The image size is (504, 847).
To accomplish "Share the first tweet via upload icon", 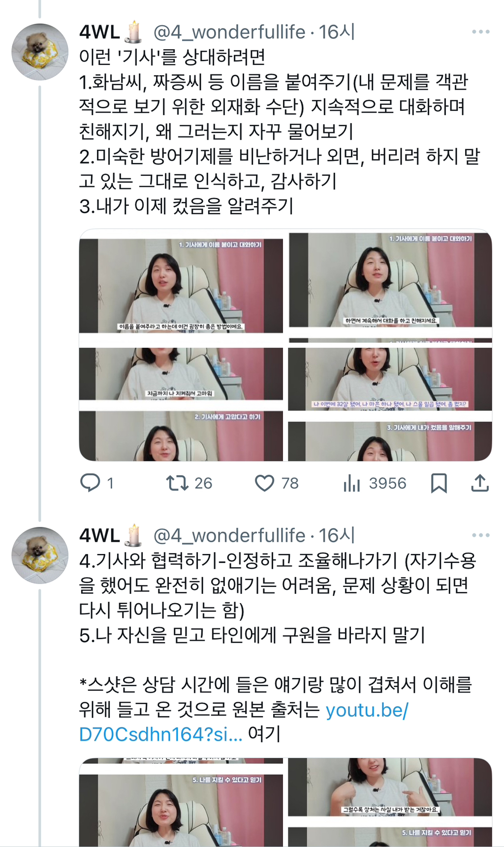I will click(480, 483).
